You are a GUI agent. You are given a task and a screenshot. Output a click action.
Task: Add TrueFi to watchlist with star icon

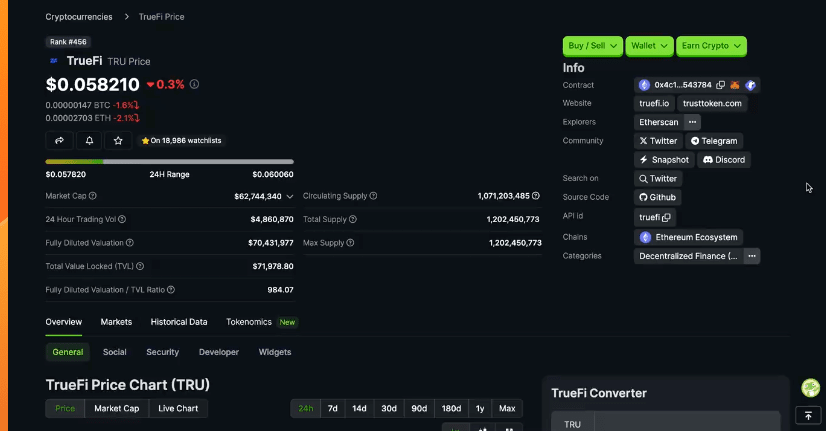pos(118,141)
